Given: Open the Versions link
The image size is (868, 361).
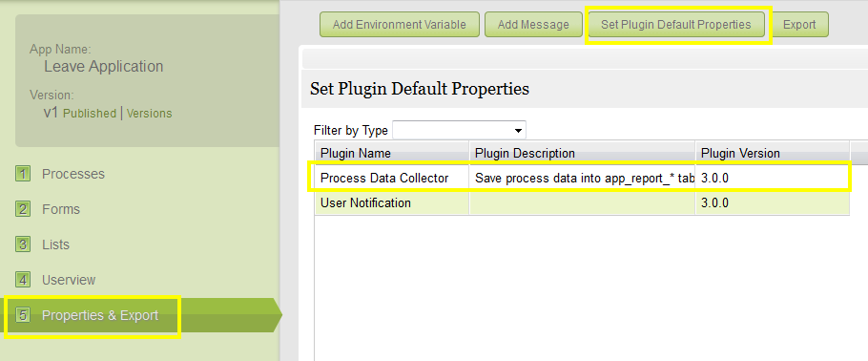Looking at the screenshot, I should (150, 114).
